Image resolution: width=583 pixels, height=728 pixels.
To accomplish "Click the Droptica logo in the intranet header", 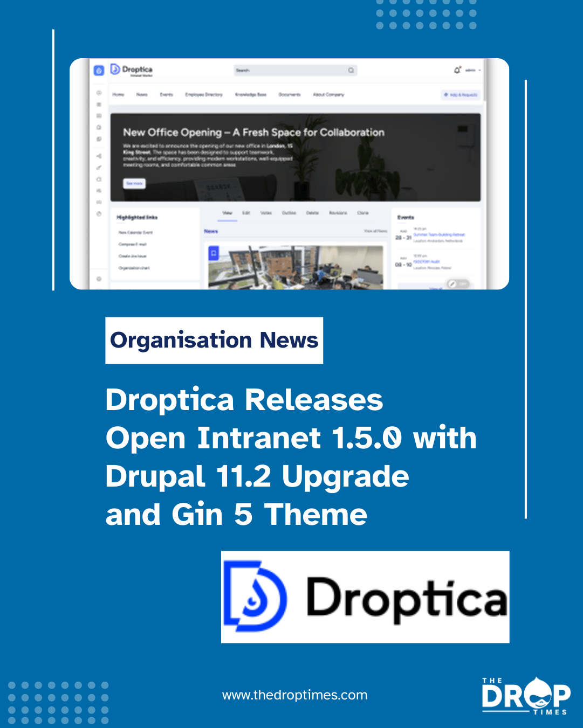I will point(132,70).
